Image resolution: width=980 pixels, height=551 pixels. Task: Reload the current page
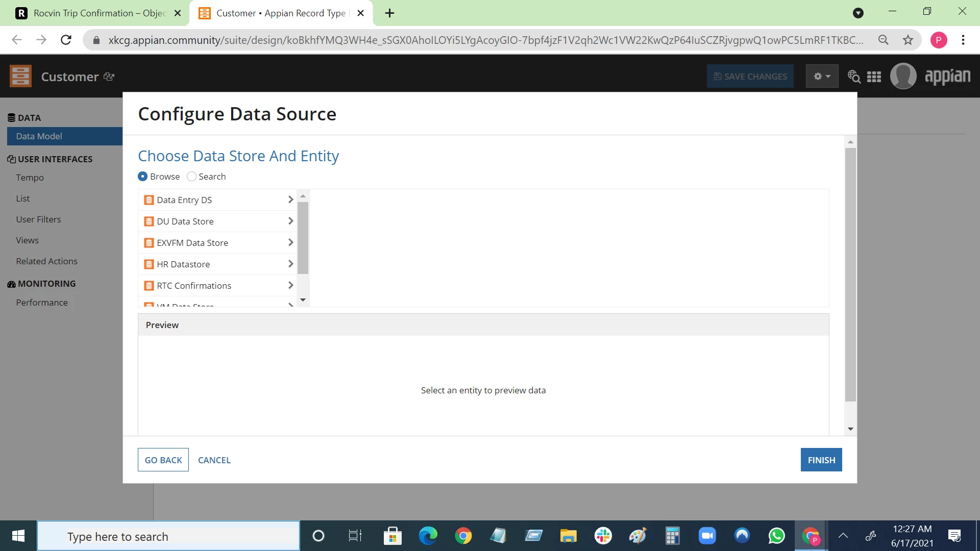click(66, 40)
